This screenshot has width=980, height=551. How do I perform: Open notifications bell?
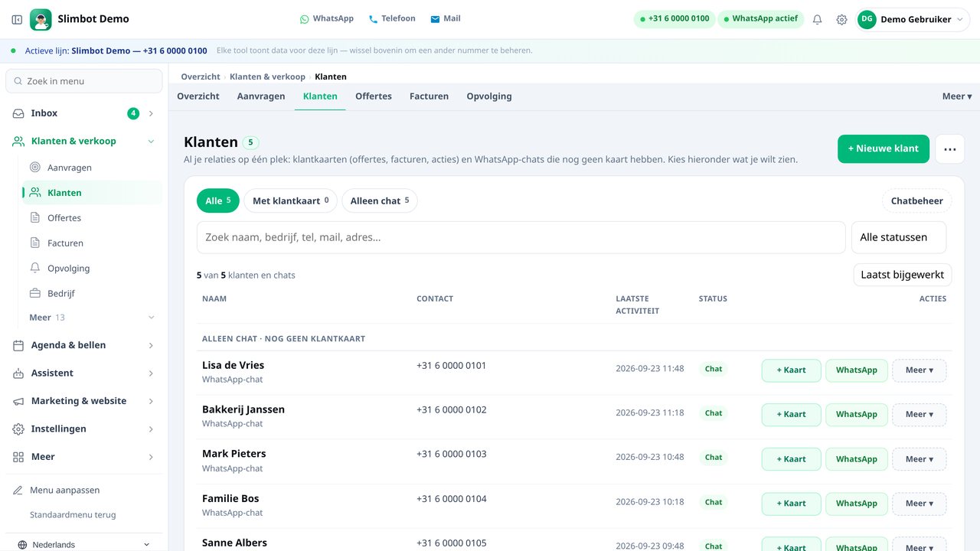point(817,19)
